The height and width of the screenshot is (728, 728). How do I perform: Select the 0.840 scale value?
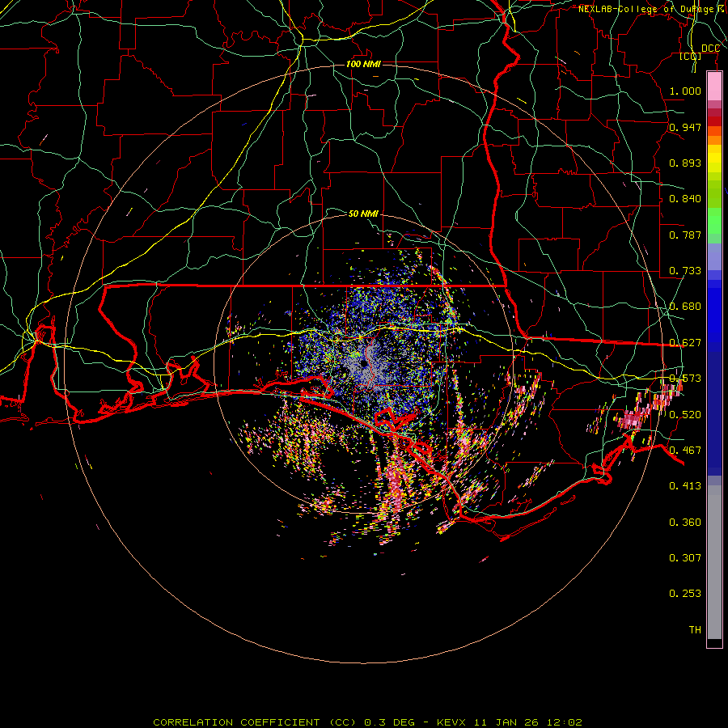[685, 199]
